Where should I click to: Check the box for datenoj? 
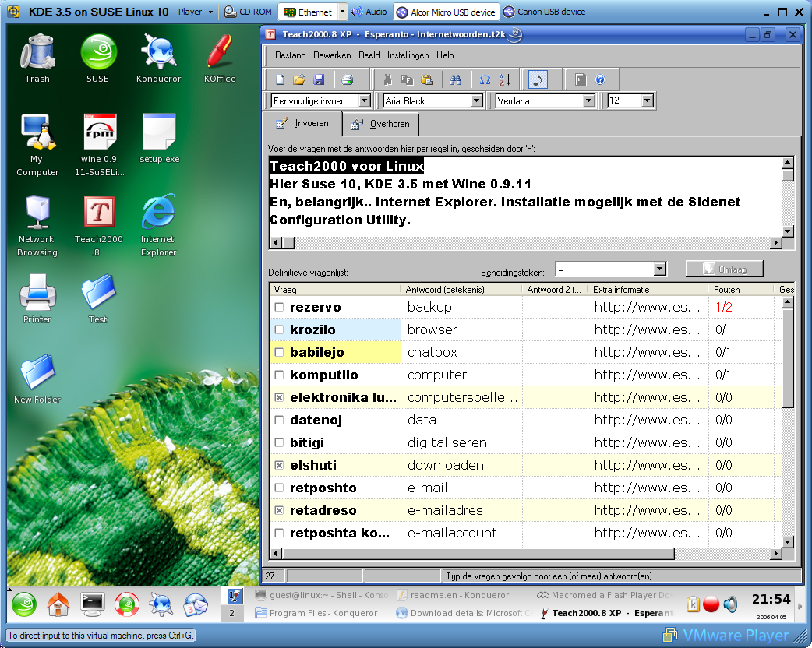tap(279, 421)
